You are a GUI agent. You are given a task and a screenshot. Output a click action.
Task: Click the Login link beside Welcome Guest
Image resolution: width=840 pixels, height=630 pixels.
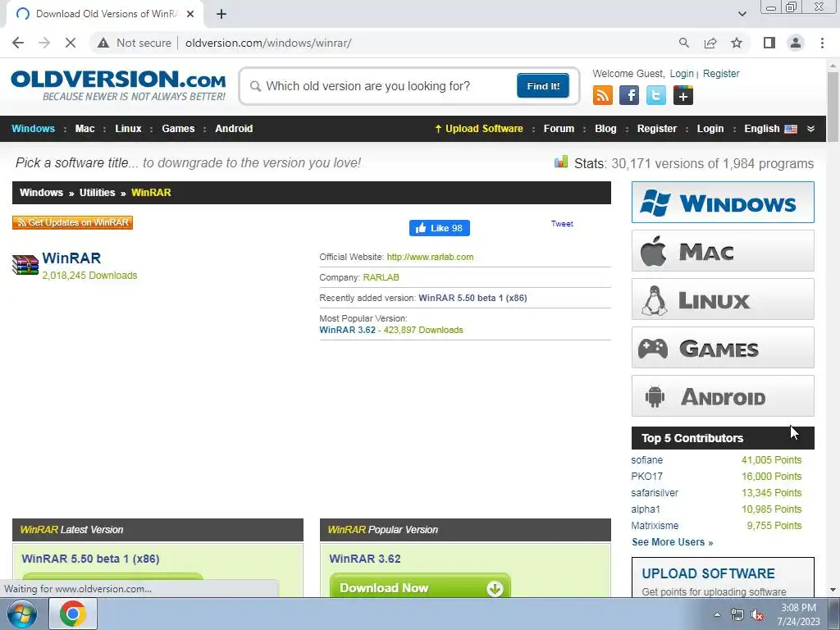(x=682, y=73)
